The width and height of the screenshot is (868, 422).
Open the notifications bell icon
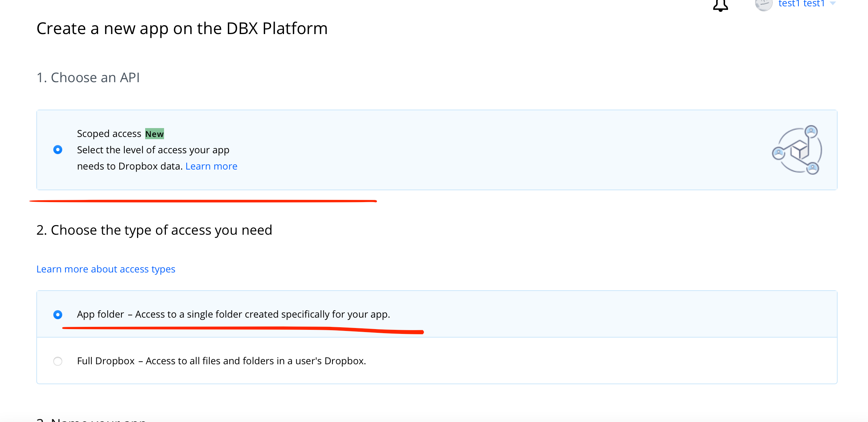(x=721, y=5)
